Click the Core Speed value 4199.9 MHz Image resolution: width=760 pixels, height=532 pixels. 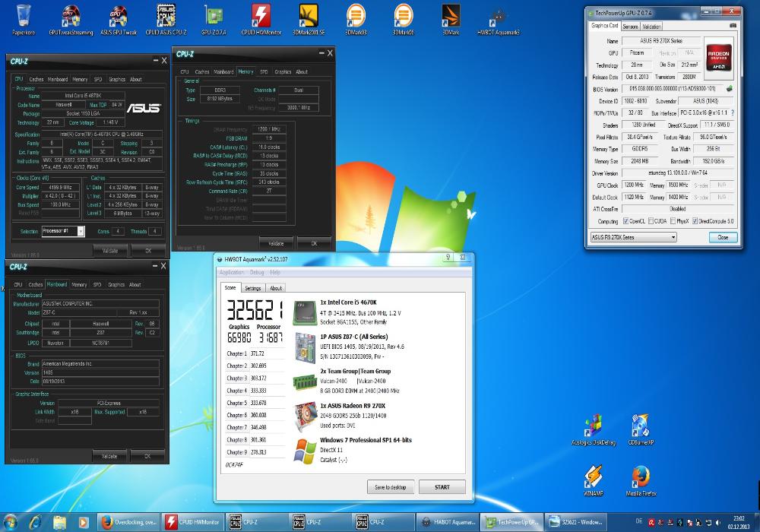click(60, 188)
